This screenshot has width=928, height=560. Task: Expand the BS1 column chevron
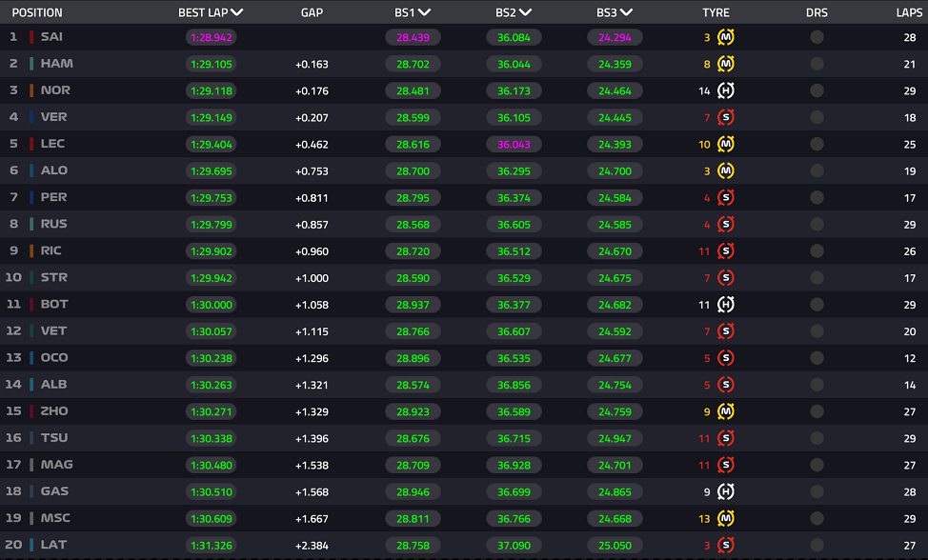[424, 12]
